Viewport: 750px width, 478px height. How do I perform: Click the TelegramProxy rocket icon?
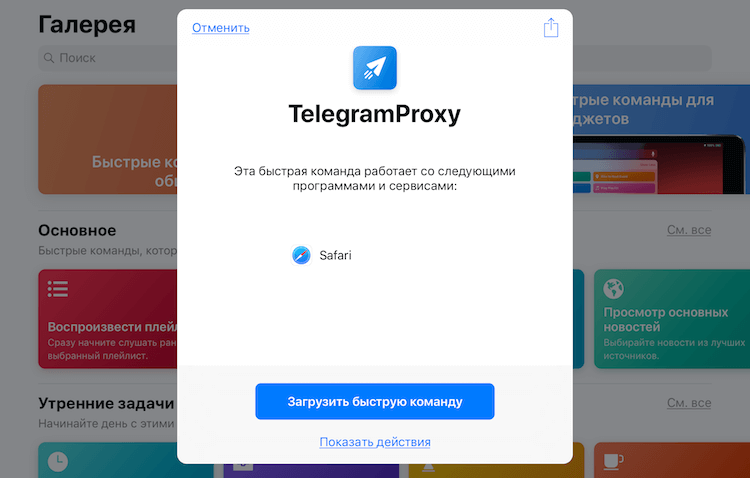coord(375,67)
